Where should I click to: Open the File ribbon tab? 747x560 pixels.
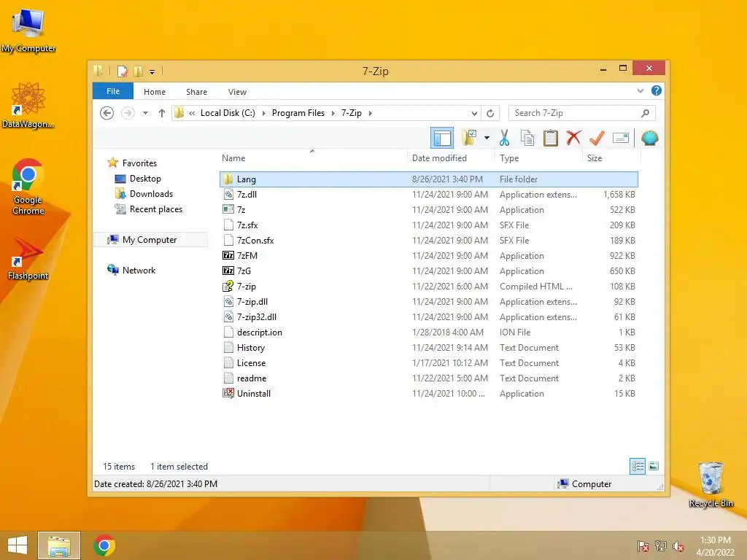[113, 91]
